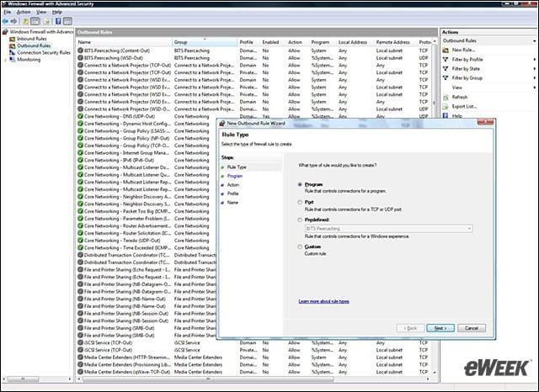Click the gray icon for BITS Peercaching (WSD-Out)

[x=81, y=58]
